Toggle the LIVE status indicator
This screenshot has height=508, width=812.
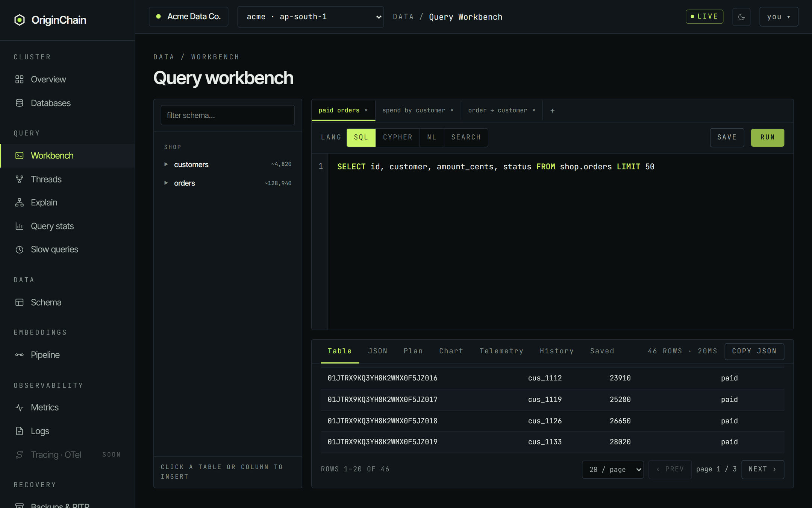(704, 17)
